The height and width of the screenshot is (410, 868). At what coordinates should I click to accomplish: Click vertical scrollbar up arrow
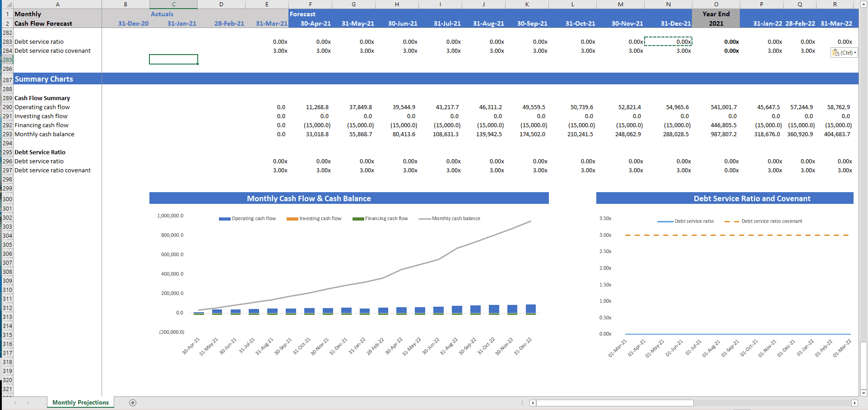tap(863, 5)
